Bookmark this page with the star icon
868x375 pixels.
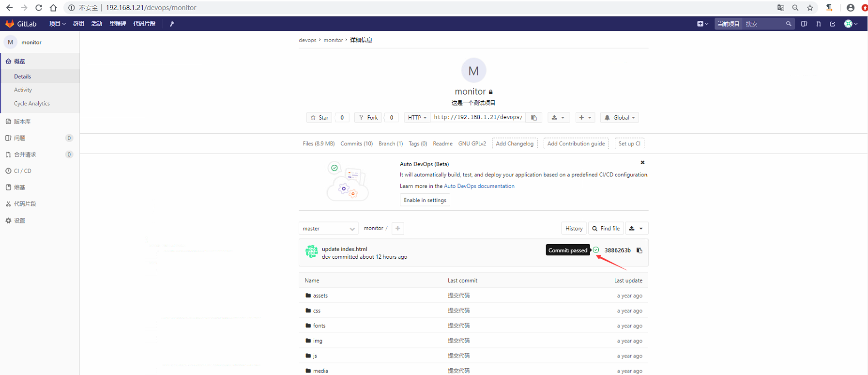coord(810,8)
